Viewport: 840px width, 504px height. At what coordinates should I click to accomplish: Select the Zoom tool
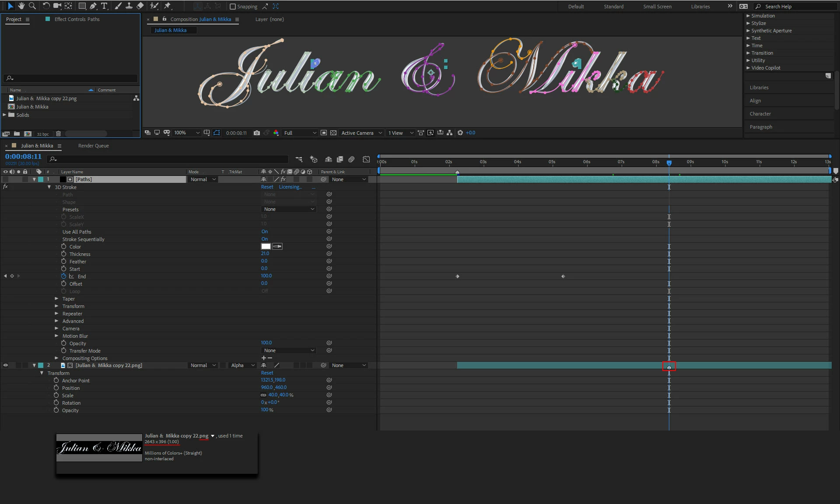[32, 6]
